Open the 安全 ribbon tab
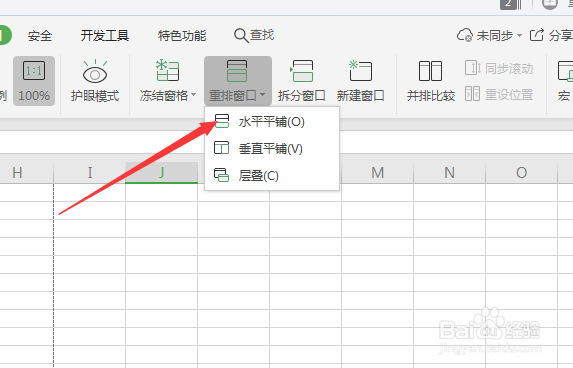 40,36
